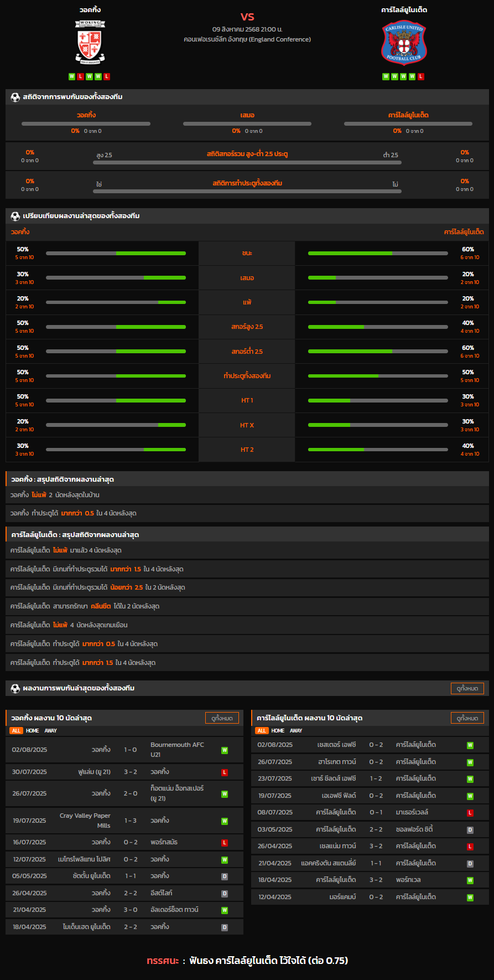The width and height of the screenshot is (494, 980).
Task: Click the orange VS text at top
Action: point(247,17)
